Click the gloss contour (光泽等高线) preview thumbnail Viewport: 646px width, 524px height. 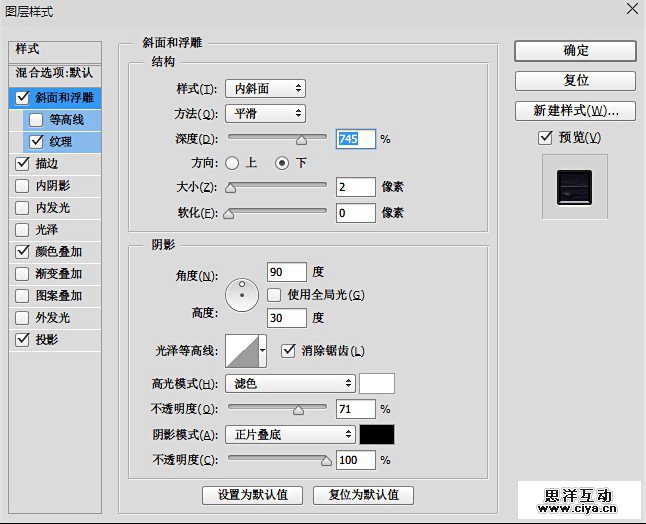click(x=241, y=351)
